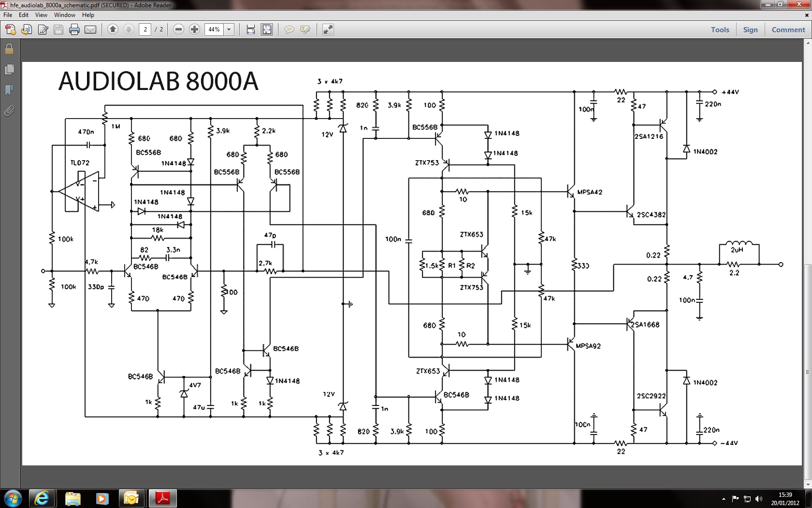812x508 pixels.
Task: Click the MPSA92 transistor label
Action: click(588, 346)
